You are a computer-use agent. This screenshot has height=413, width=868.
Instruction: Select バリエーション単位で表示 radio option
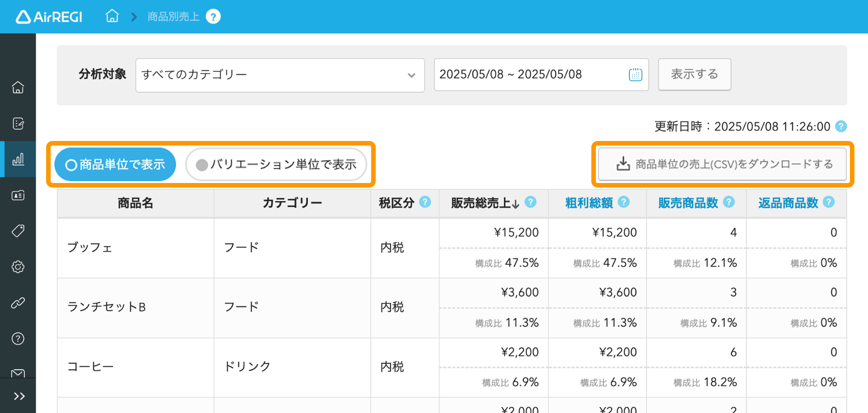tap(276, 164)
